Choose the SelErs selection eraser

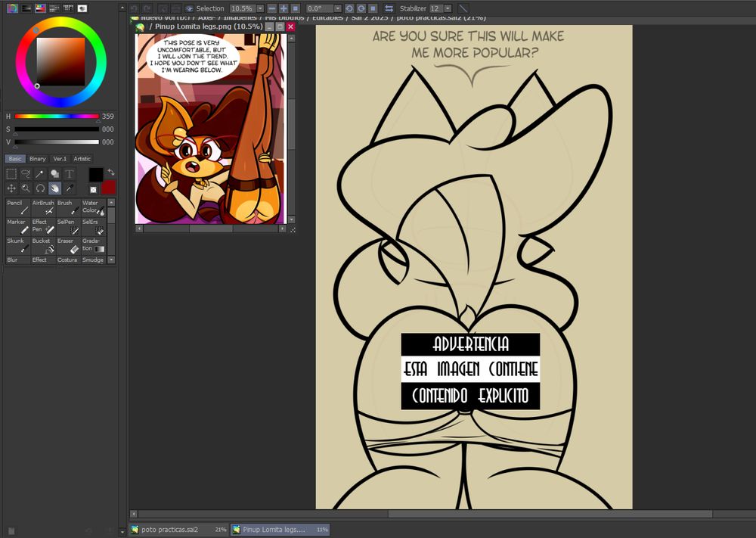point(93,226)
